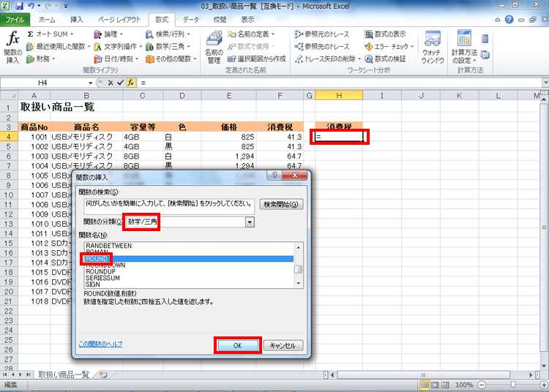Switch to the Data (データ) tab
This screenshot has width=549, height=392.
pos(191,20)
